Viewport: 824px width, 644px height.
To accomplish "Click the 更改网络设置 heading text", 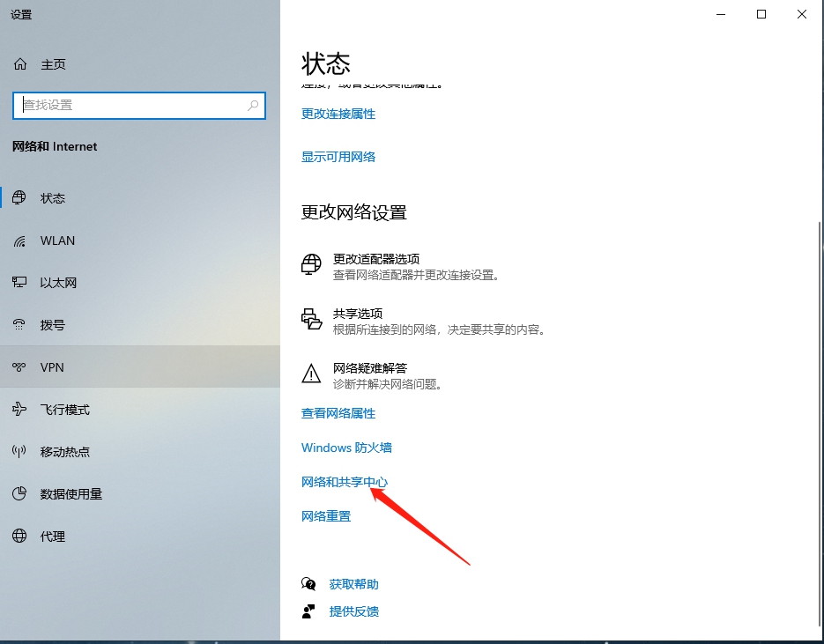I will pos(353,212).
